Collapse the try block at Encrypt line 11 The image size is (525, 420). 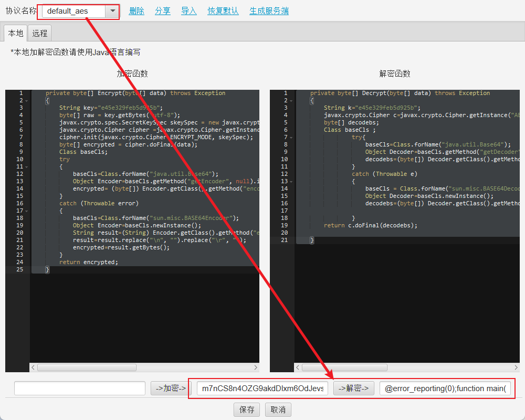(x=26, y=167)
